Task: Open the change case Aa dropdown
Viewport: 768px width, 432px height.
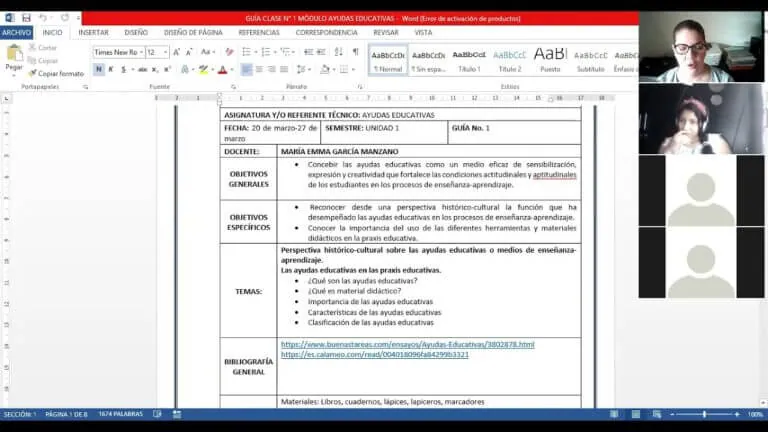Action: coord(208,52)
